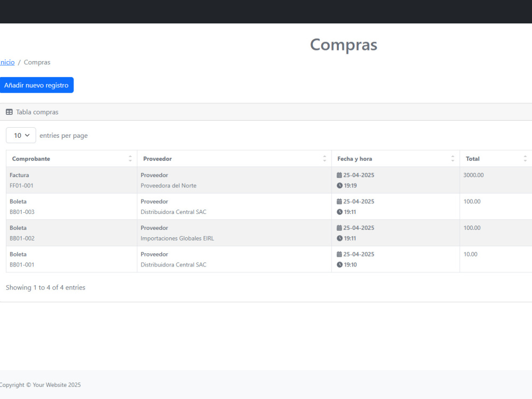Click Distribuidora Central SAC in BB01-001 row
This screenshot has width=532, height=399.
(x=173, y=265)
